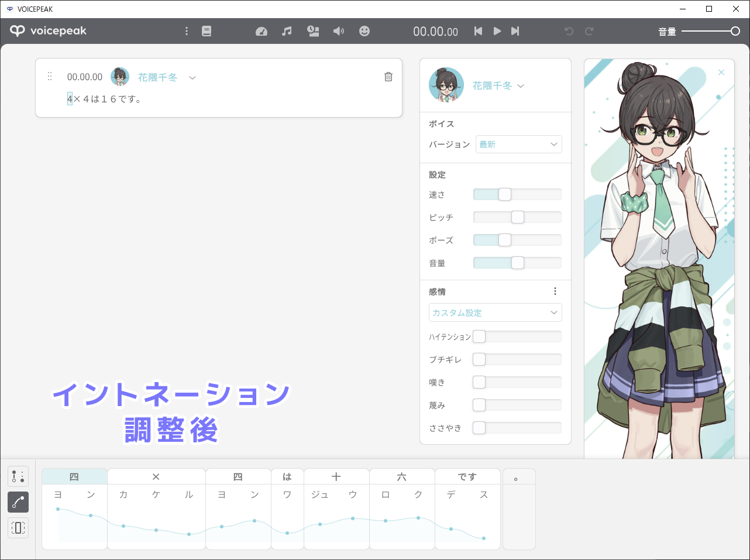The width and height of the screenshot is (750, 560).
Task: Select the 十 word segment
Action: coord(336,476)
